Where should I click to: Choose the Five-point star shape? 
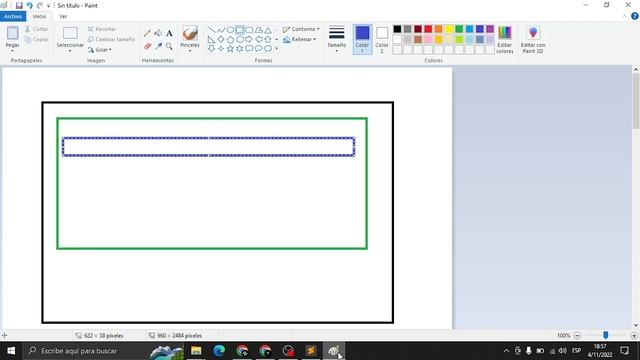[230, 49]
